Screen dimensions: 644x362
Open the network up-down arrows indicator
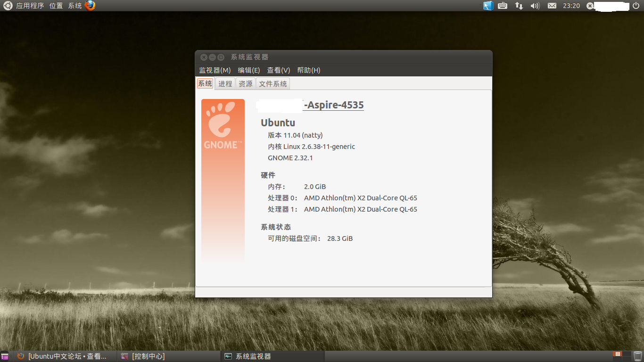tap(519, 6)
